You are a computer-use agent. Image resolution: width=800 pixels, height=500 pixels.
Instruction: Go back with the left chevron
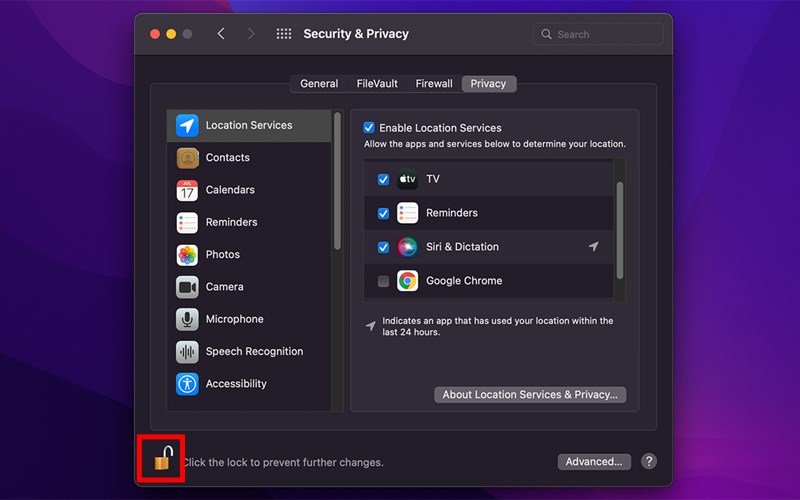tap(221, 34)
